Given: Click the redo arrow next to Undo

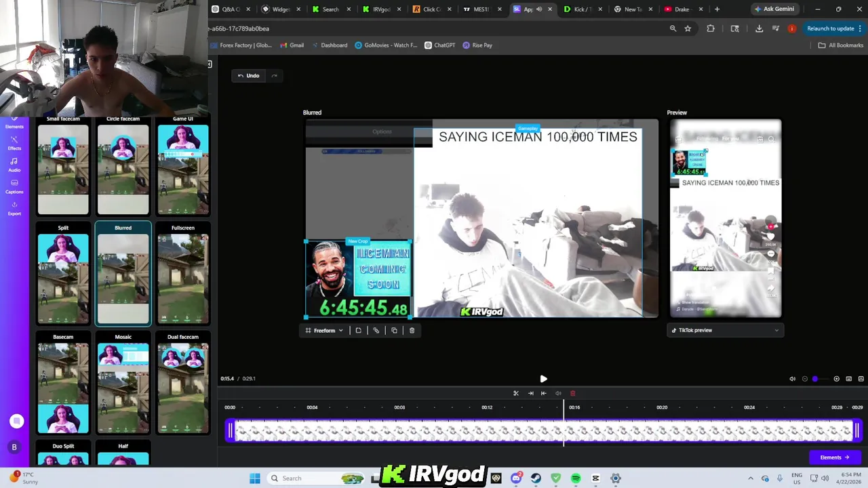Looking at the screenshot, I should click(x=274, y=76).
